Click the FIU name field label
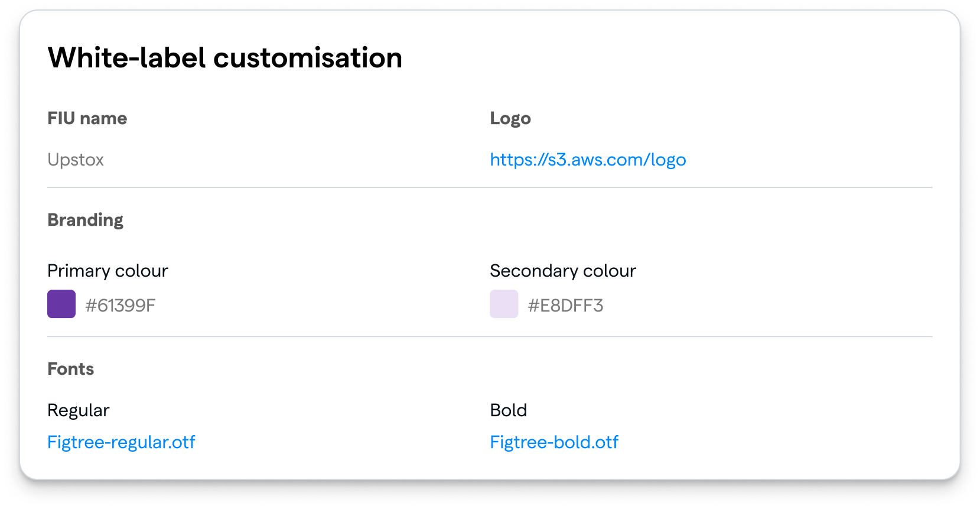Viewport: 980px width, 509px height. click(x=87, y=118)
